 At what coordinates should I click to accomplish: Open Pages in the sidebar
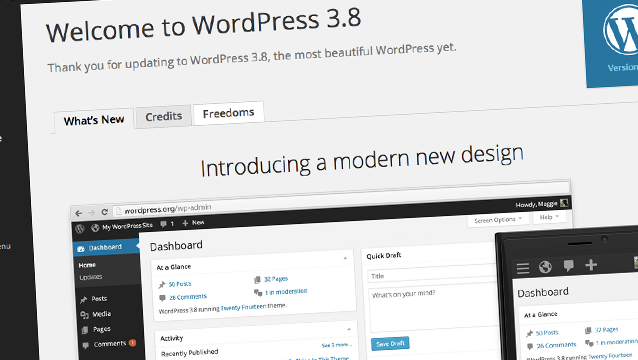[x=96, y=329]
